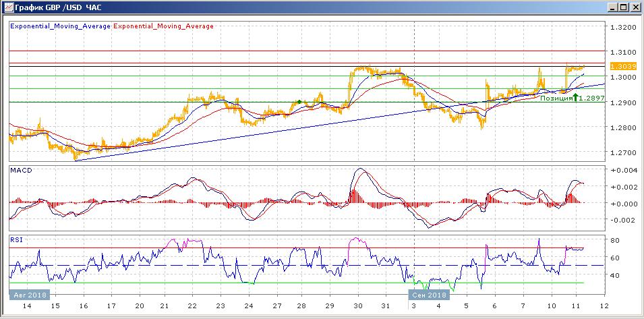Click the green position arrow near 1.2897
Screen dimensions: 644x319
coord(575,97)
